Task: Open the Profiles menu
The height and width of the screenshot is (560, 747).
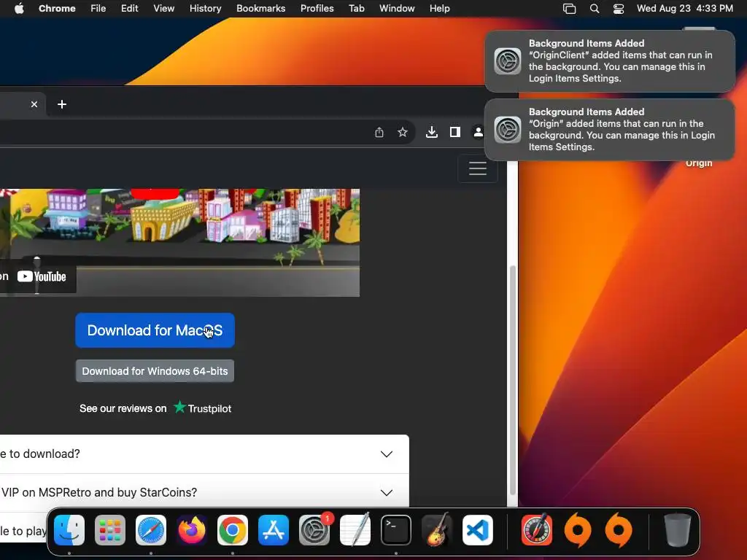Action: pos(317,9)
